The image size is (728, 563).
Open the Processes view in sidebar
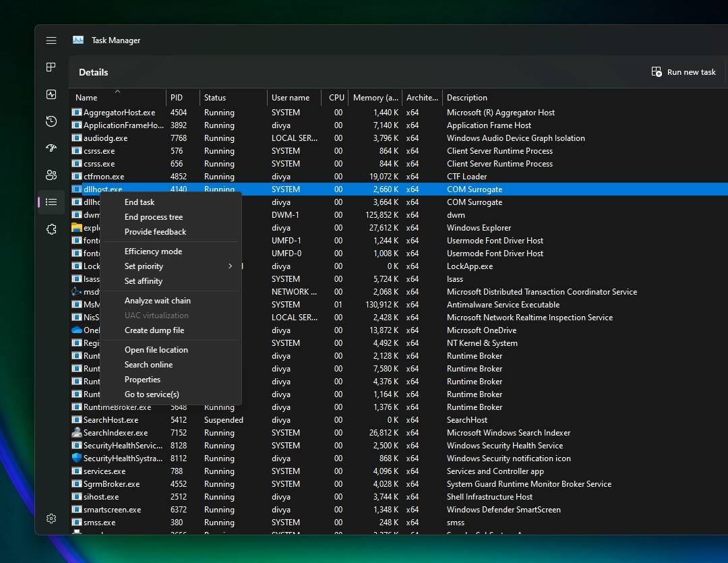tap(51, 67)
